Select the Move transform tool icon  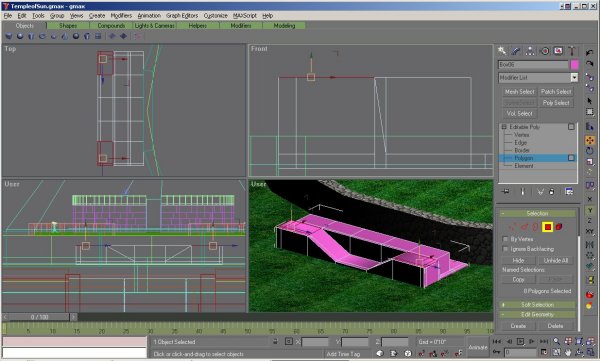click(x=590, y=140)
